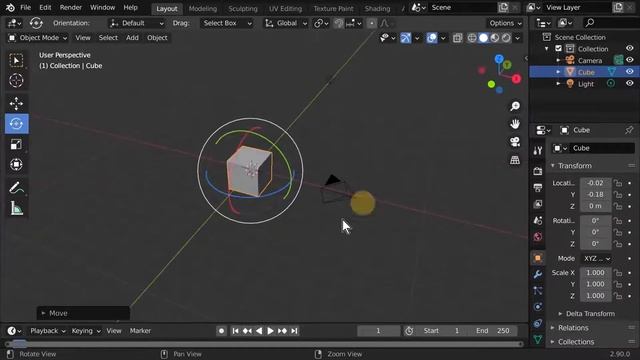Switch to rendered shading
Screen dimensions: 640x360
506,38
